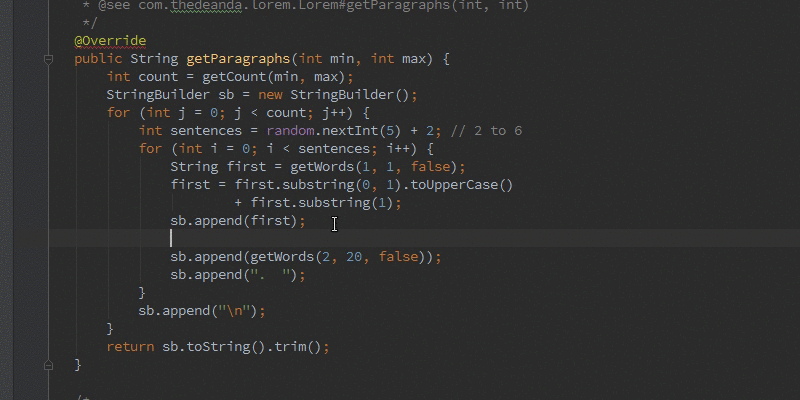Click sb.append(getWords(2, 20, false)) line

click(x=306, y=257)
